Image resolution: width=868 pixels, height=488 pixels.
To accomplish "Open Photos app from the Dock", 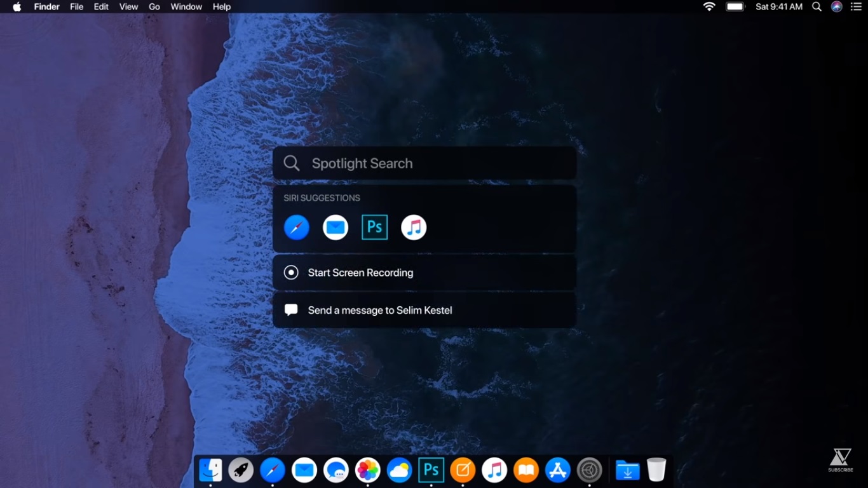I will pos(367,470).
